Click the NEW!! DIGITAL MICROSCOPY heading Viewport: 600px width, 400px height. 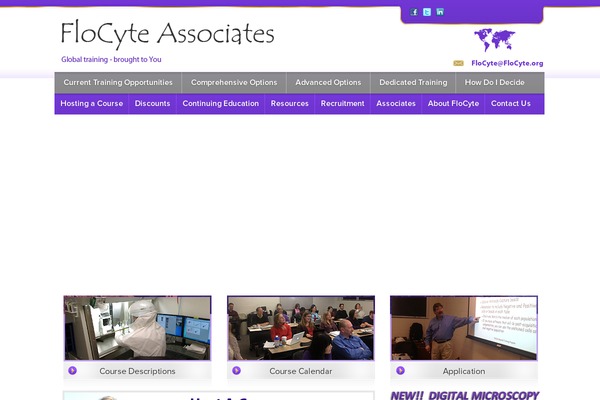point(465,395)
